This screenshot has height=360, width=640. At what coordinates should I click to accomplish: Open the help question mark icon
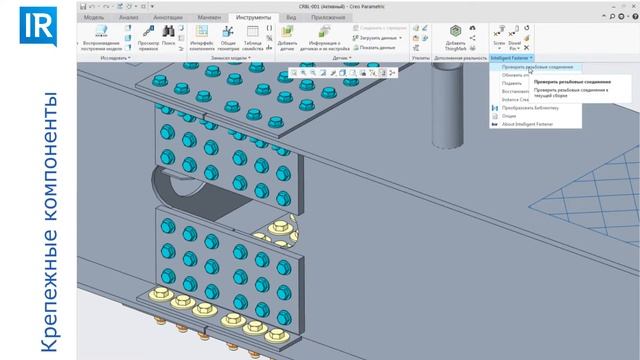pyautogui.click(x=636, y=16)
